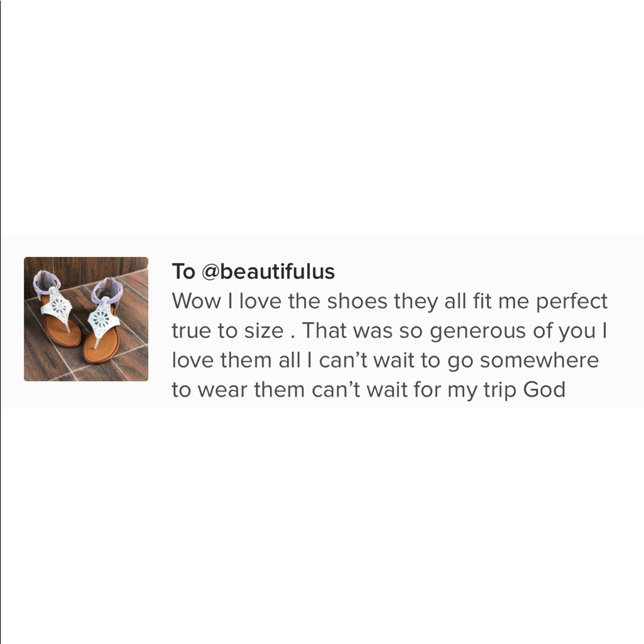The width and height of the screenshot is (644, 644).
Task: Open the @beautifulus profile mention
Action: click(269, 272)
